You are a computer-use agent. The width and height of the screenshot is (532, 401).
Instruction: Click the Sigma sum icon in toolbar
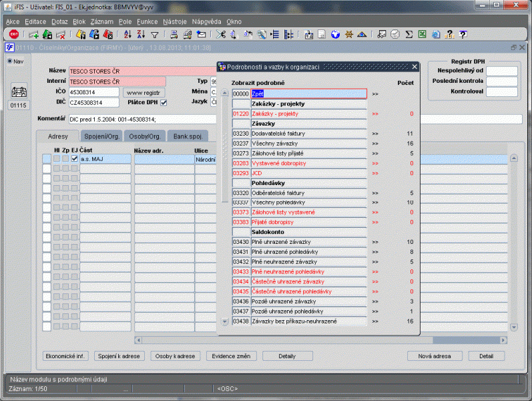(409, 34)
